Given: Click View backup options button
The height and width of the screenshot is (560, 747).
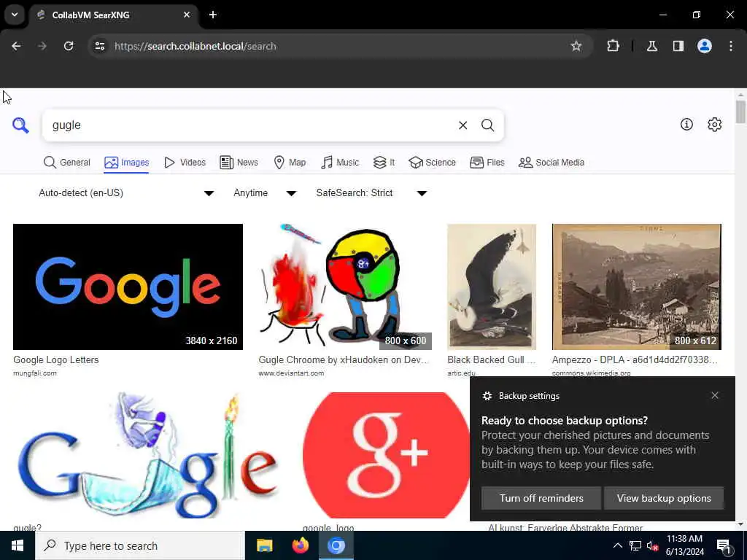Looking at the screenshot, I should pyautogui.click(x=664, y=498).
